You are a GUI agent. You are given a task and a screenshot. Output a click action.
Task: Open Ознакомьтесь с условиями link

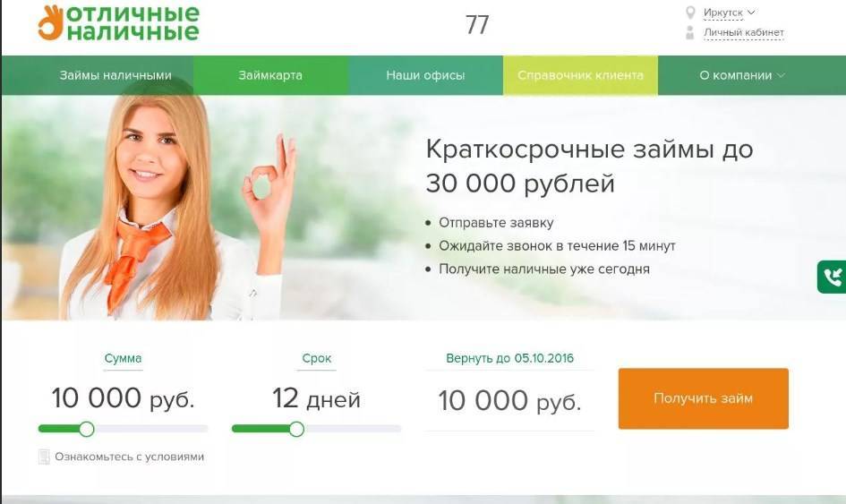tap(130, 457)
